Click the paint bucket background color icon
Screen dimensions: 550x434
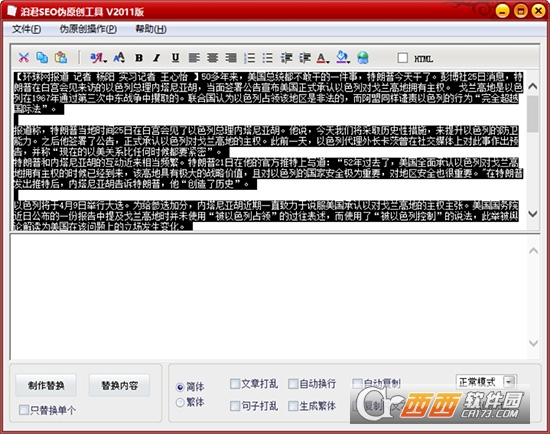pos(341,58)
